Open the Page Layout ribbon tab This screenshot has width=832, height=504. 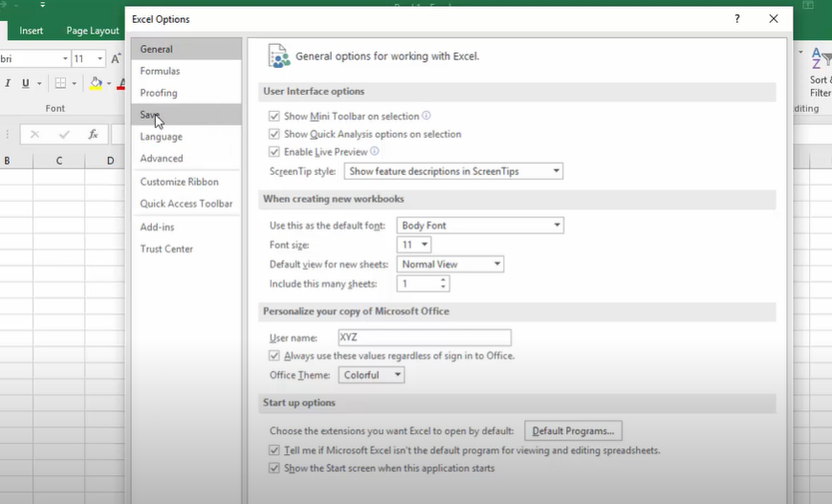[93, 31]
